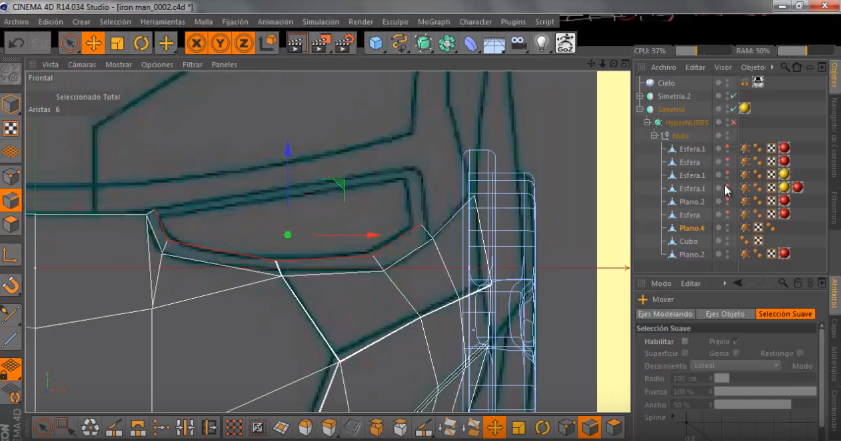This screenshot has width=841, height=441.
Task: Open the Archivo menu
Action: coord(16,22)
